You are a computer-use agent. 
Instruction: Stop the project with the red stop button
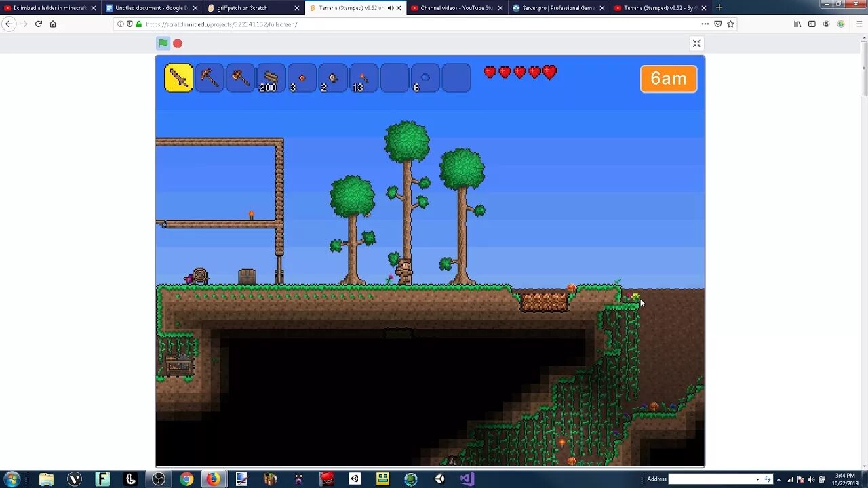[x=178, y=43]
